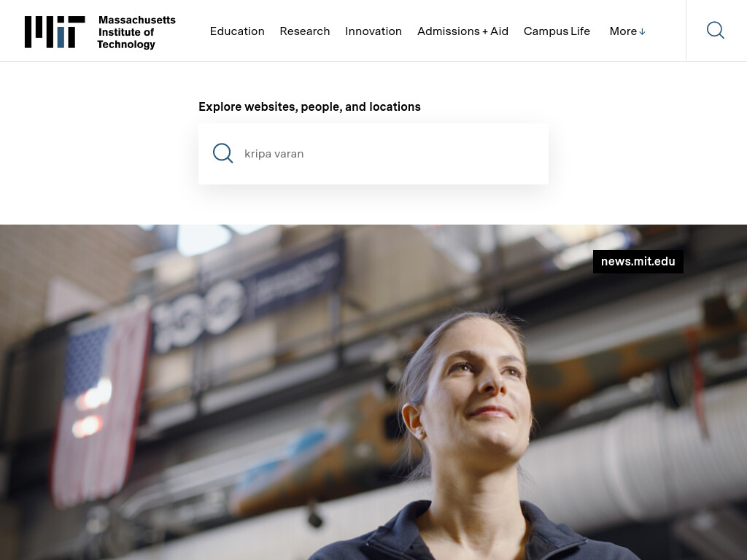Click the news.mit.edu label
The width and height of the screenshot is (747, 560).
click(x=638, y=262)
